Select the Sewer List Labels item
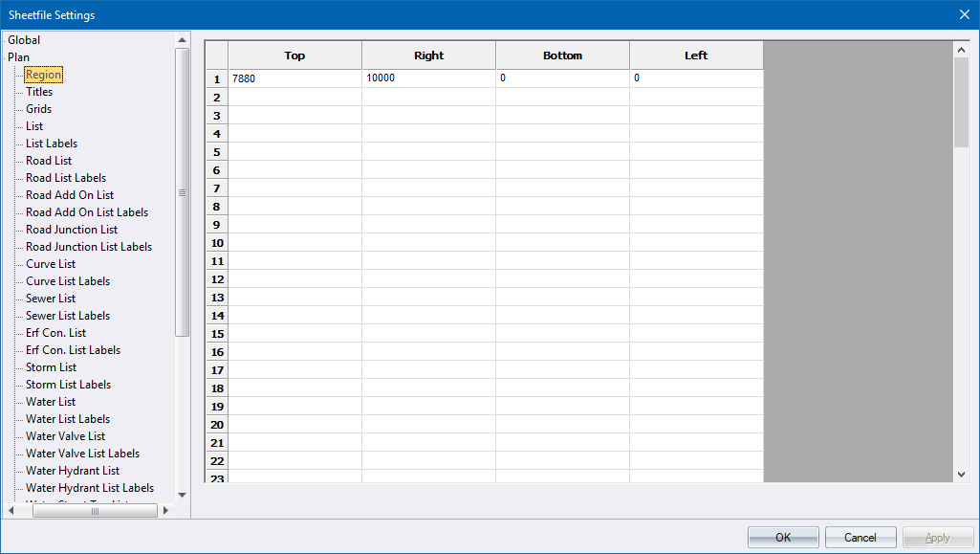The image size is (980, 554). tap(68, 316)
